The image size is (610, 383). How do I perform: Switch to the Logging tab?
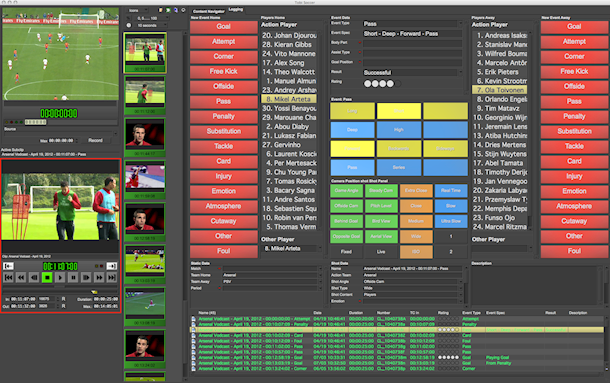(x=236, y=9)
